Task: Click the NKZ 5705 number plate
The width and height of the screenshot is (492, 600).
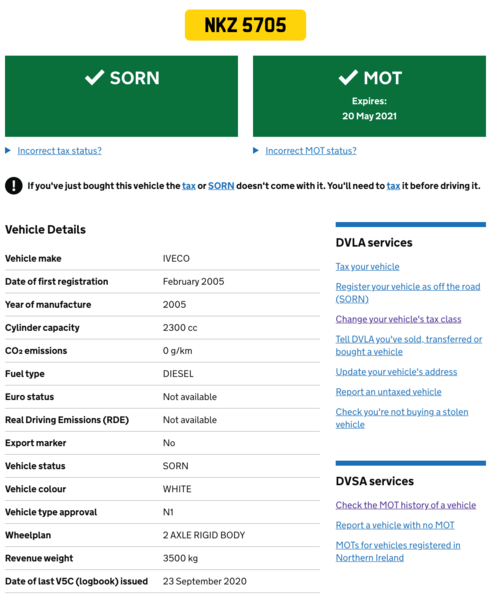Action: coord(245,25)
